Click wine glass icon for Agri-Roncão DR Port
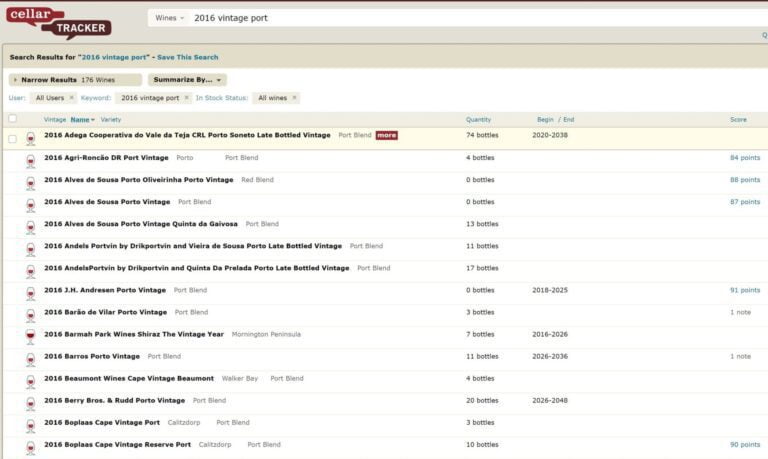768x459 pixels. (x=31, y=161)
